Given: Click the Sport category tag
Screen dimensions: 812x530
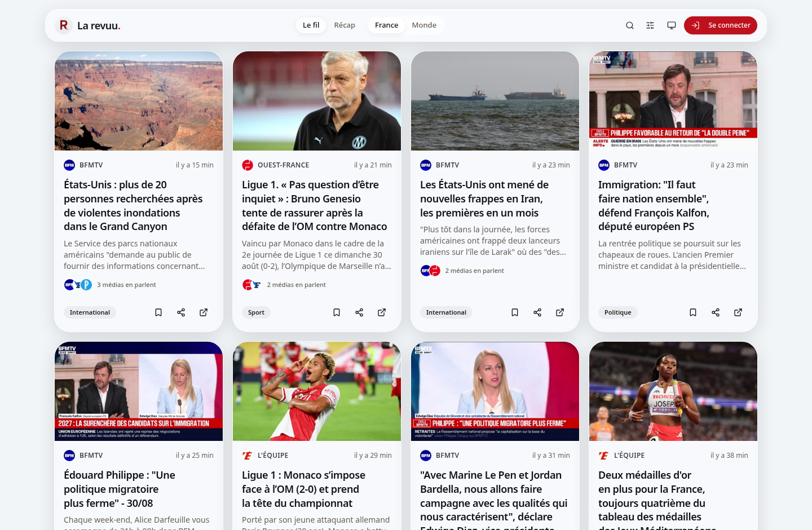Looking at the screenshot, I should coord(256,312).
